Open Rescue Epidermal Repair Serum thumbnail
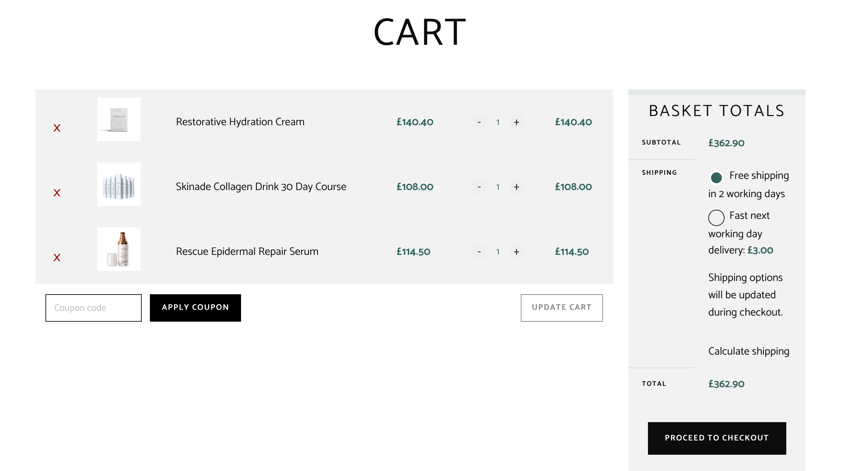 (119, 249)
